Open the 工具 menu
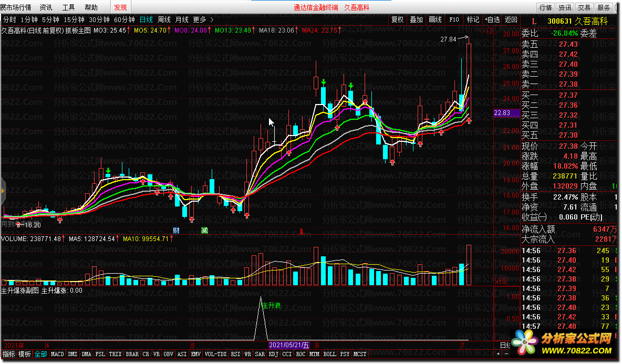 click(68, 7)
